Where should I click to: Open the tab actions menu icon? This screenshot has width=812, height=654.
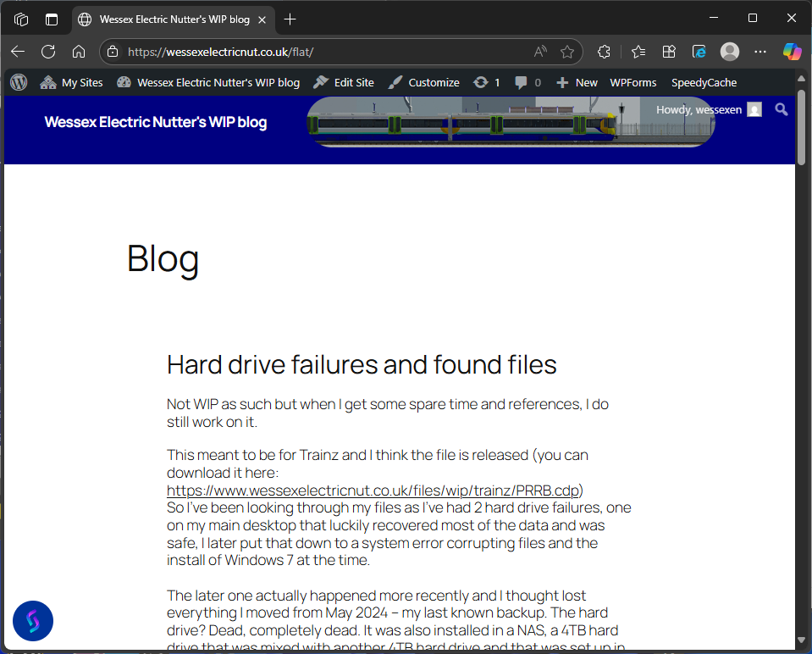pos(52,19)
